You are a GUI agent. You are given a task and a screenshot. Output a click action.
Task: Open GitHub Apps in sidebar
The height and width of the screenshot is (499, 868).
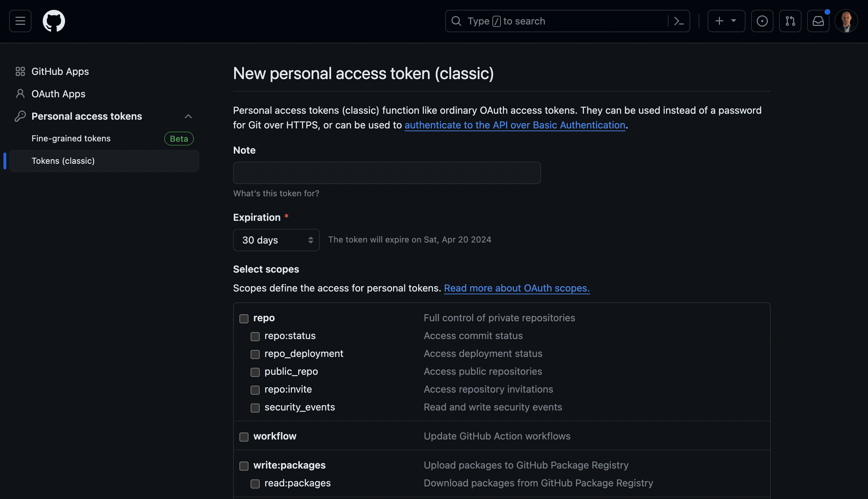[x=60, y=71]
